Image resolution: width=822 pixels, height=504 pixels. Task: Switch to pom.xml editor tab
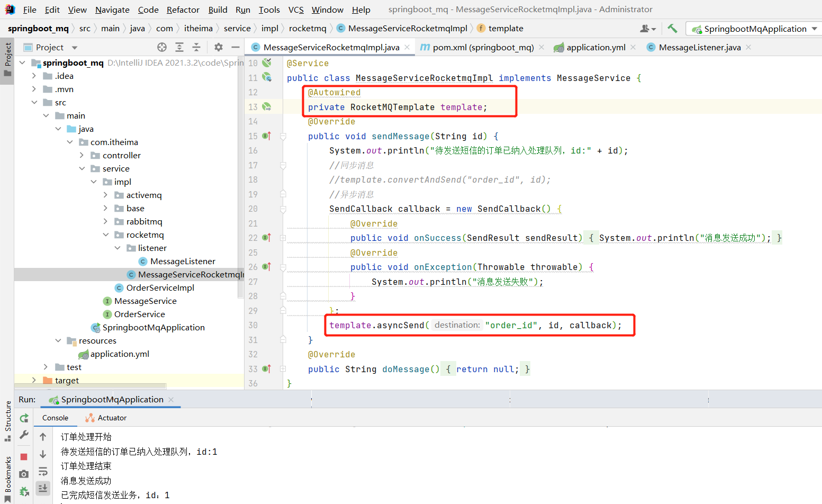[483, 47]
